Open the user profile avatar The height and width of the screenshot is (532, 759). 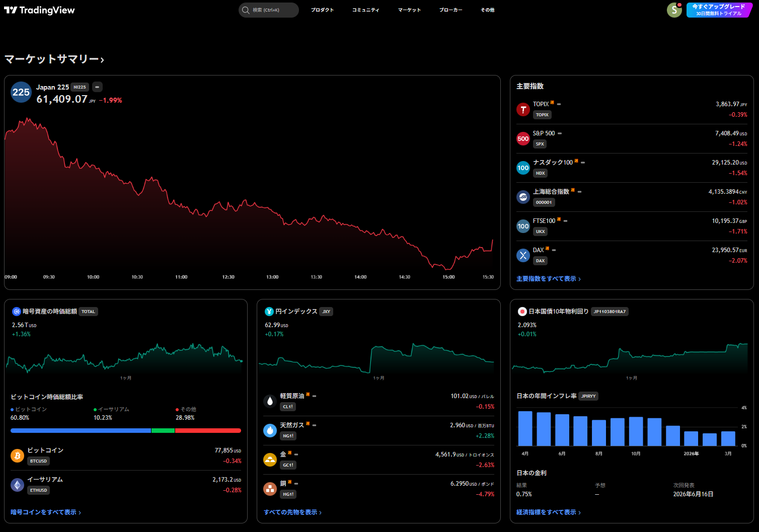(674, 10)
